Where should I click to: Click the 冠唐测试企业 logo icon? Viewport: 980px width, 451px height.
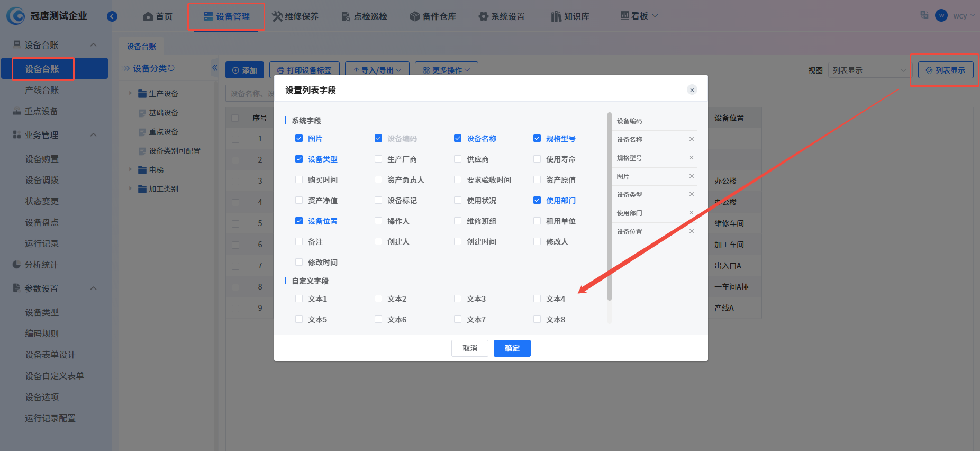pyautogui.click(x=15, y=16)
